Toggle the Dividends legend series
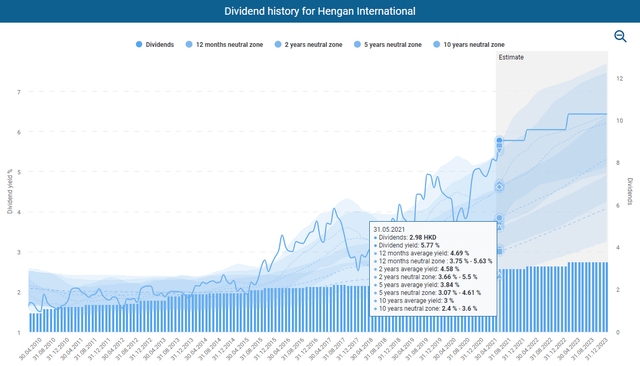 point(155,44)
